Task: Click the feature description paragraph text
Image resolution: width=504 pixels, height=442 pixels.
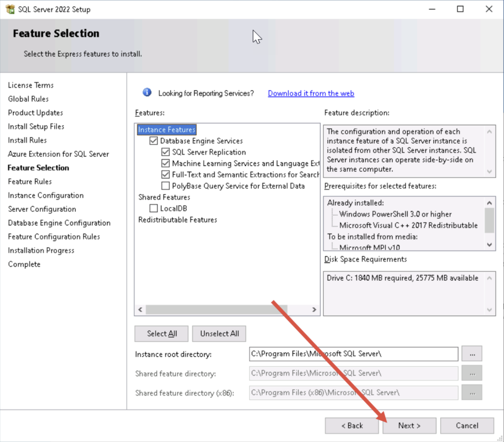Action: click(x=401, y=150)
